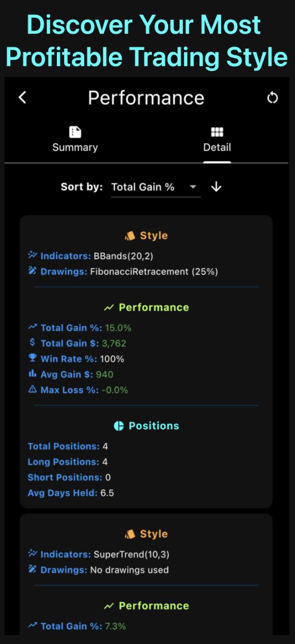The image size is (295, 644).
Task: Click the Avg Days Held value
Action: coord(108,493)
